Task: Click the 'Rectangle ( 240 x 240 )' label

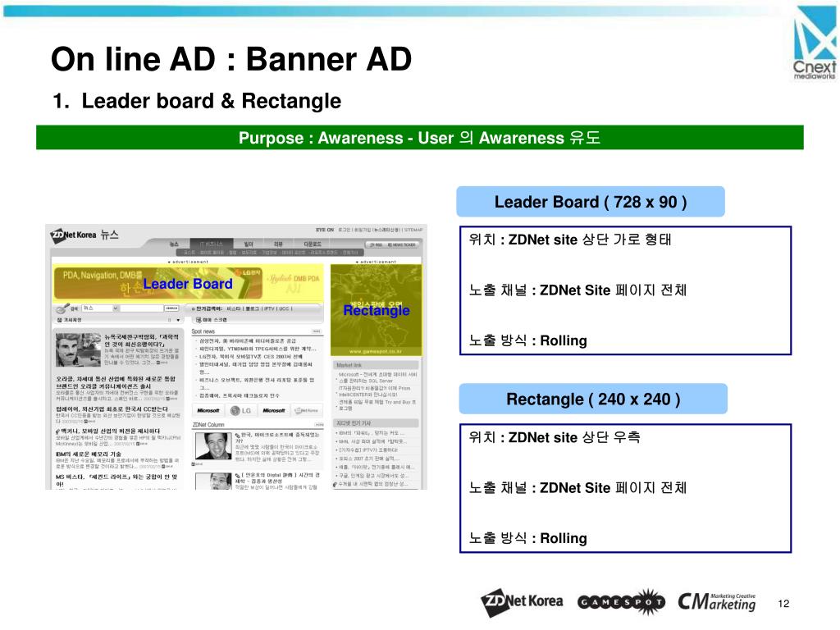Action: click(593, 399)
